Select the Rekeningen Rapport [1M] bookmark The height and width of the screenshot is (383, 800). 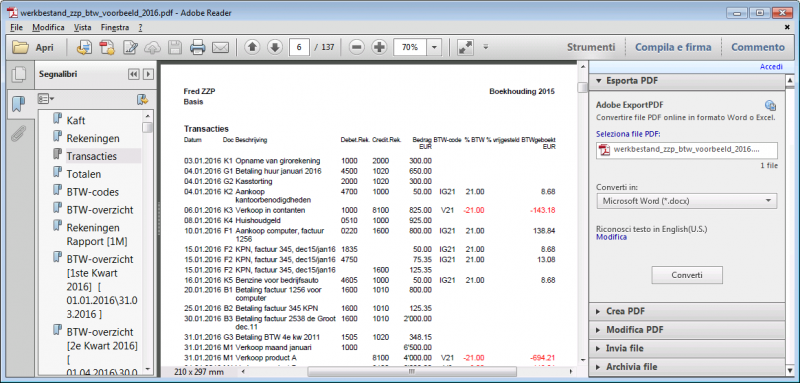tap(97, 234)
